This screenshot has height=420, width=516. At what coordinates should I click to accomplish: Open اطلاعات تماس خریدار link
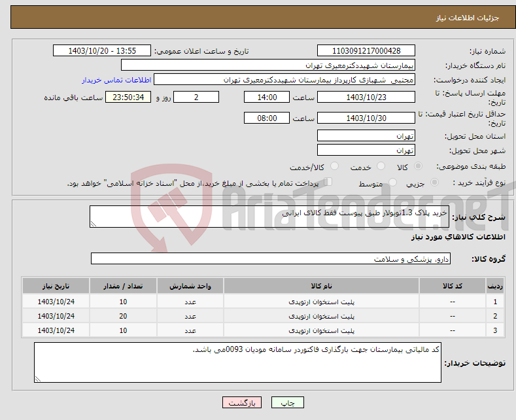tap(116, 80)
